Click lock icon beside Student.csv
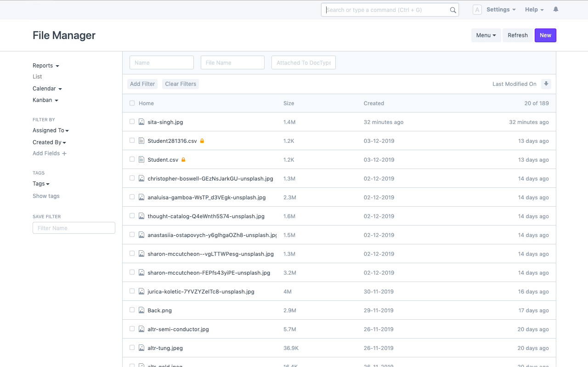 (x=183, y=160)
